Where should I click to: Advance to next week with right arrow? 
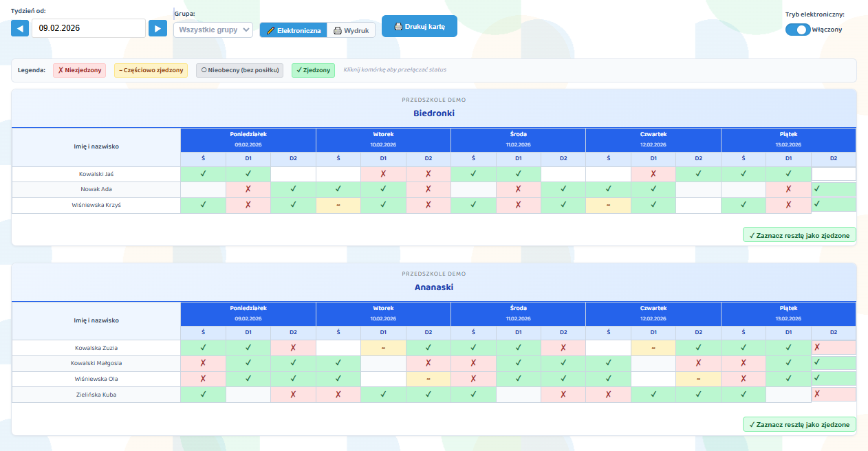pyautogui.click(x=158, y=28)
